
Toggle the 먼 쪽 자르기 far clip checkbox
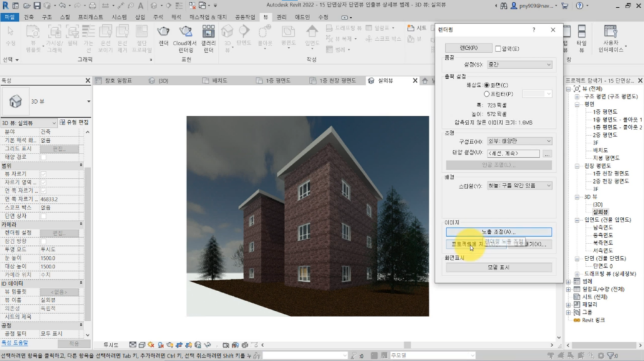[x=43, y=191]
